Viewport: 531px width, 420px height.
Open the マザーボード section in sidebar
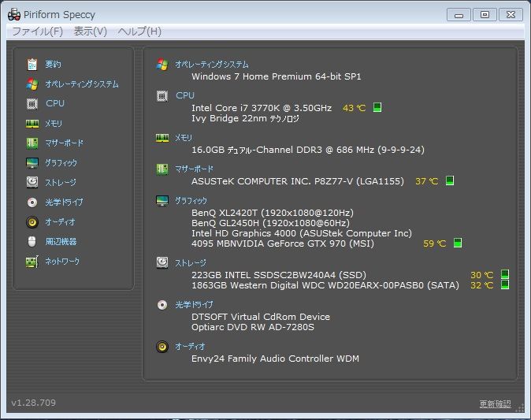tap(64, 143)
